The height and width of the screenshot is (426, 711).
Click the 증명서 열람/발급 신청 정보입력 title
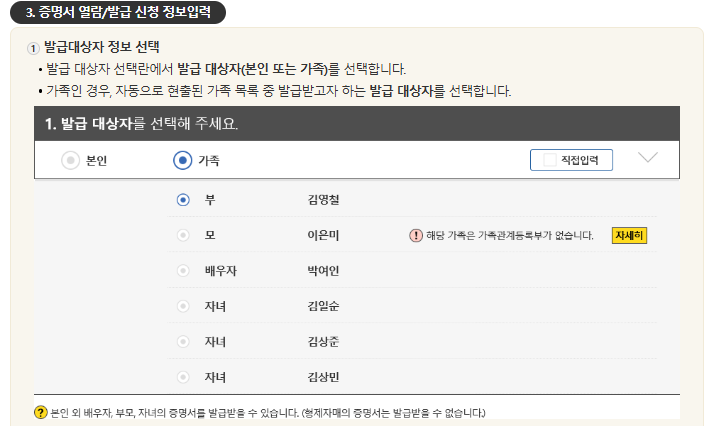(118, 12)
